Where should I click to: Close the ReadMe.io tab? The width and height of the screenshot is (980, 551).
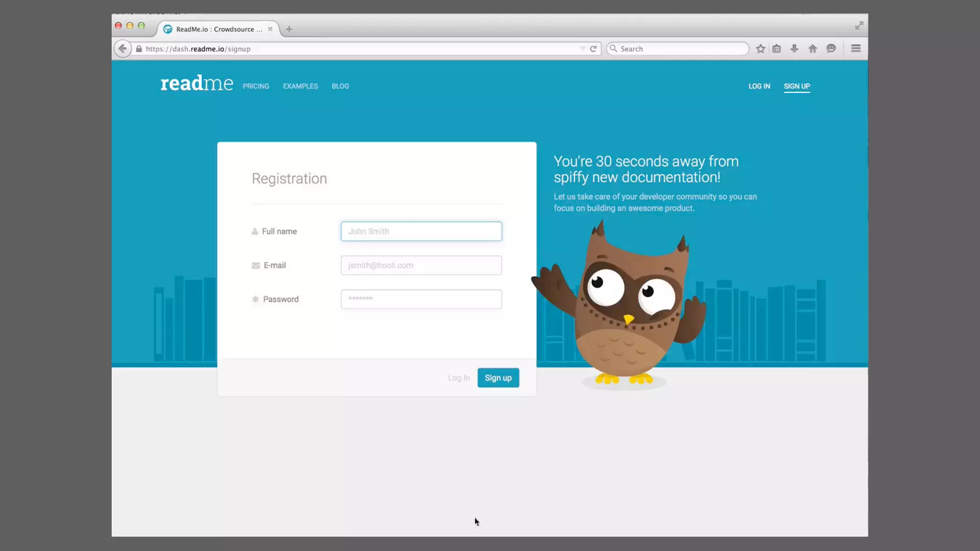pyautogui.click(x=270, y=29)
